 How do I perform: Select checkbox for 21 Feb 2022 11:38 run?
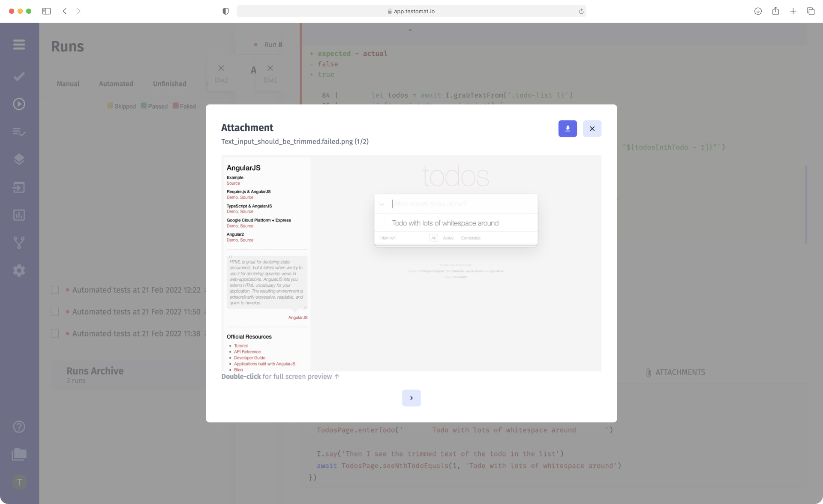coord(55,334)
